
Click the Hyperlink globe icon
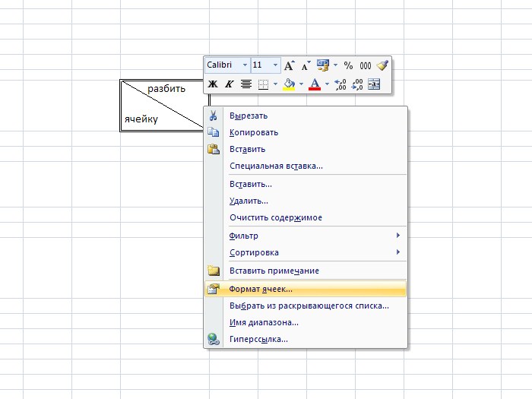(214, 339)
